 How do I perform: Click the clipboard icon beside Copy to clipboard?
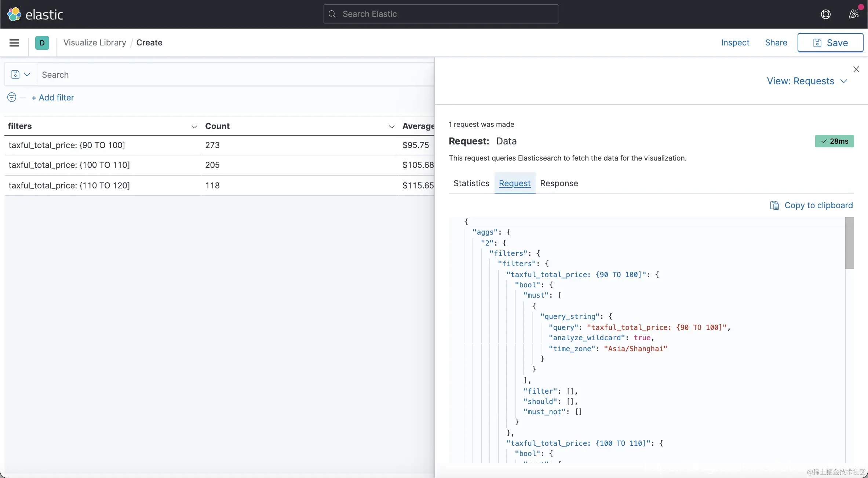coord(774,205)
